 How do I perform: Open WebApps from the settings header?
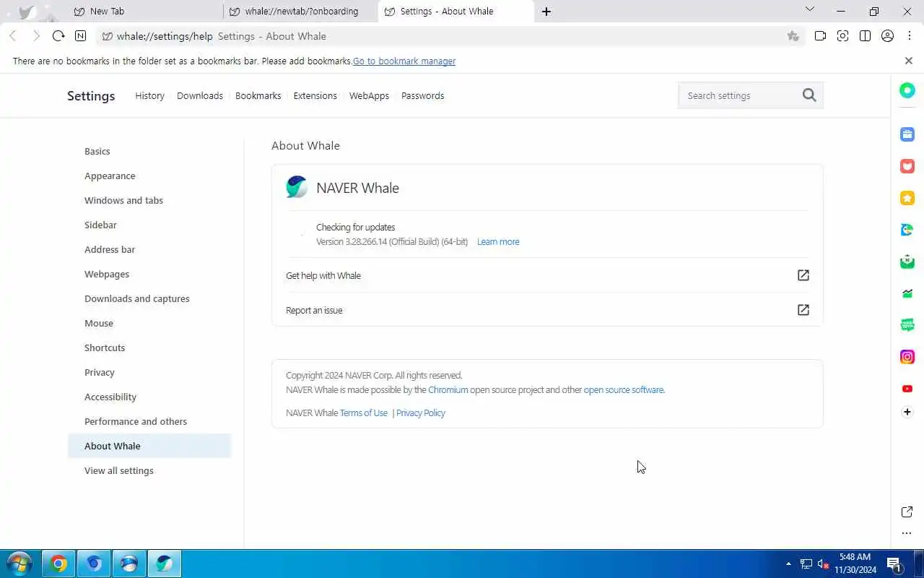[x=369, y=95]
